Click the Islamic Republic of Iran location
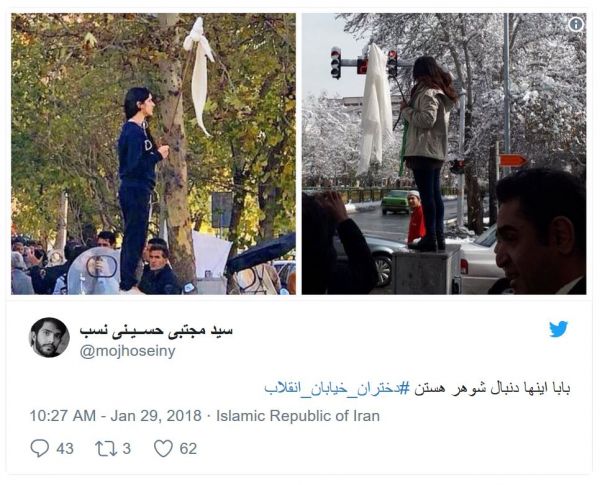The width and height of the screenshot is (600, 485). (x=298, y=416)
